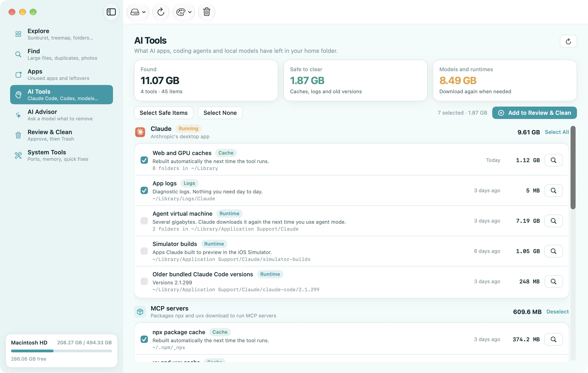The width and height of the screenshot is (588, 373).
Task: Reveal npx package cache with magnifier
Action: point(553,339)
